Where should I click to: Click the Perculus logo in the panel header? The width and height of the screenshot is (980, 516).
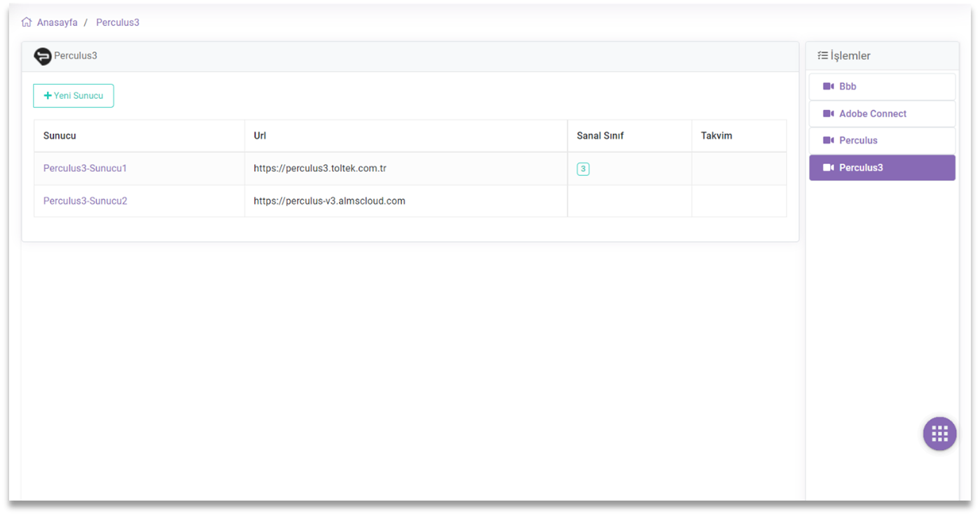click(x=43, y=56)
